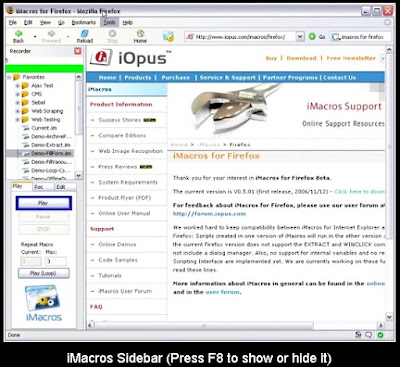Open the File menu
The height and width of the screenshot is (367, 400).
(13, 22)
